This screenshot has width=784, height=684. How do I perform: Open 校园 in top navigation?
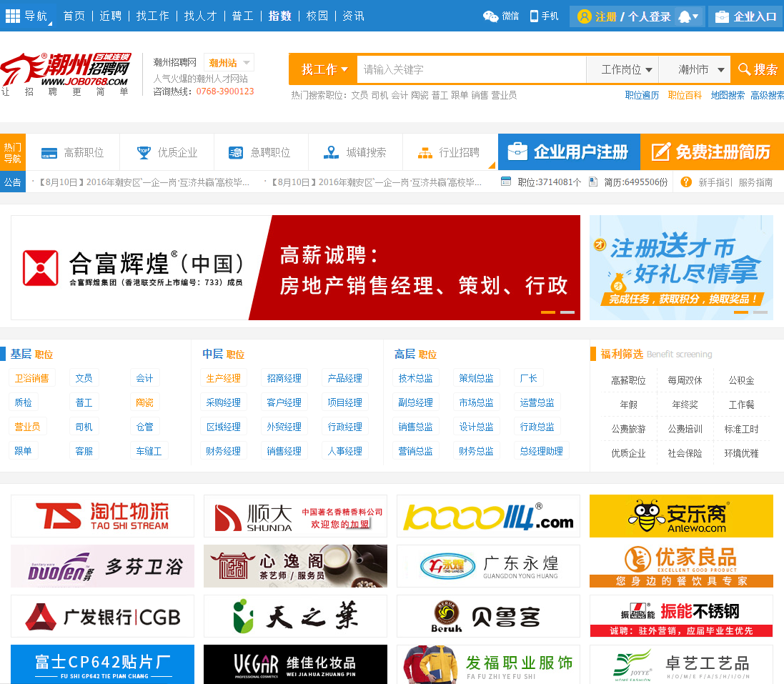click(317, 16)
